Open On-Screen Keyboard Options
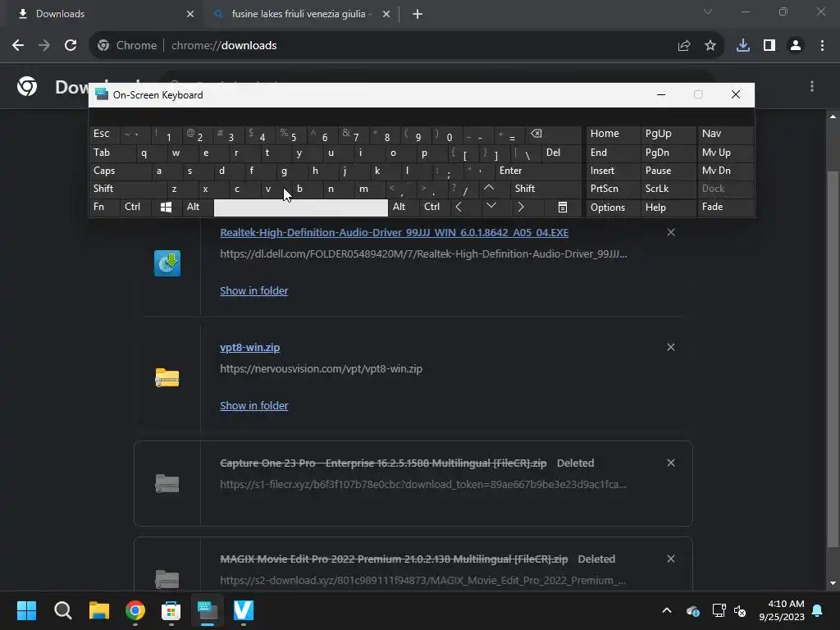 (613, 208)
